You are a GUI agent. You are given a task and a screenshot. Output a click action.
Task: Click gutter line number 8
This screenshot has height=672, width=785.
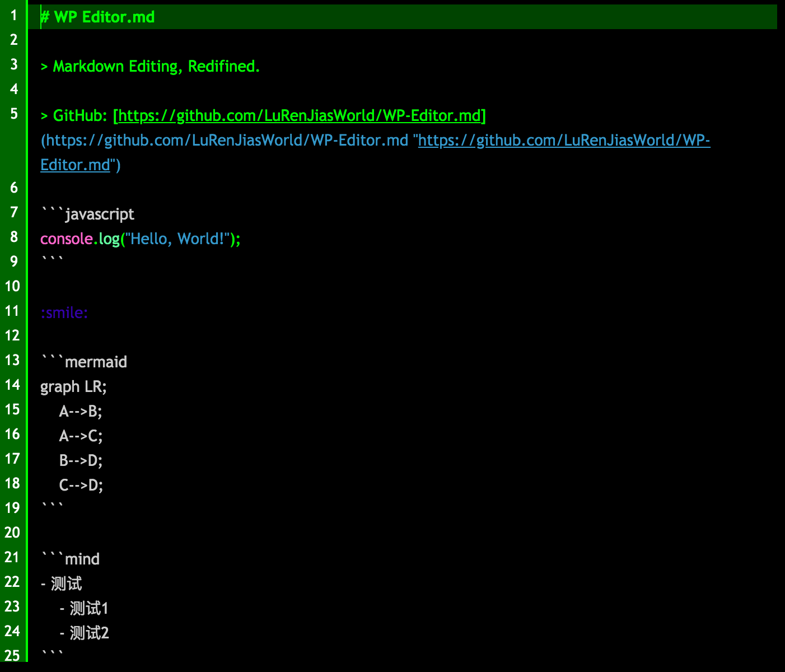coord(14,236)
